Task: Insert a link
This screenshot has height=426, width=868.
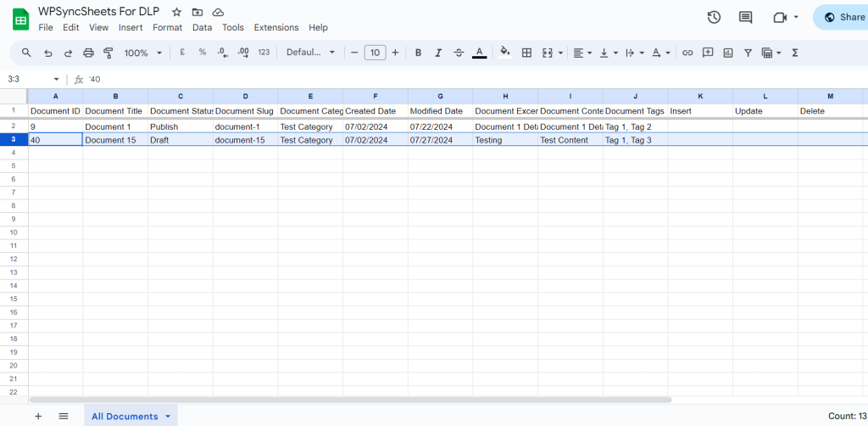Action: [x=687, y=53]
